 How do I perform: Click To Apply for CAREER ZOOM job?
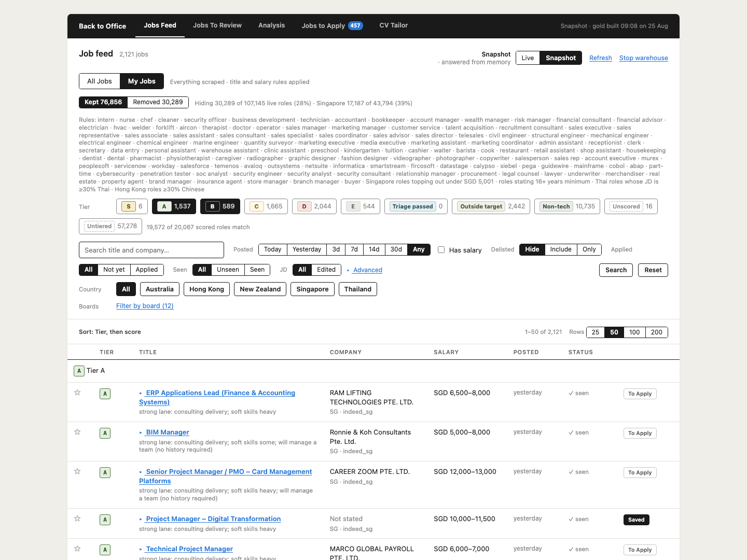click(640, 473)
